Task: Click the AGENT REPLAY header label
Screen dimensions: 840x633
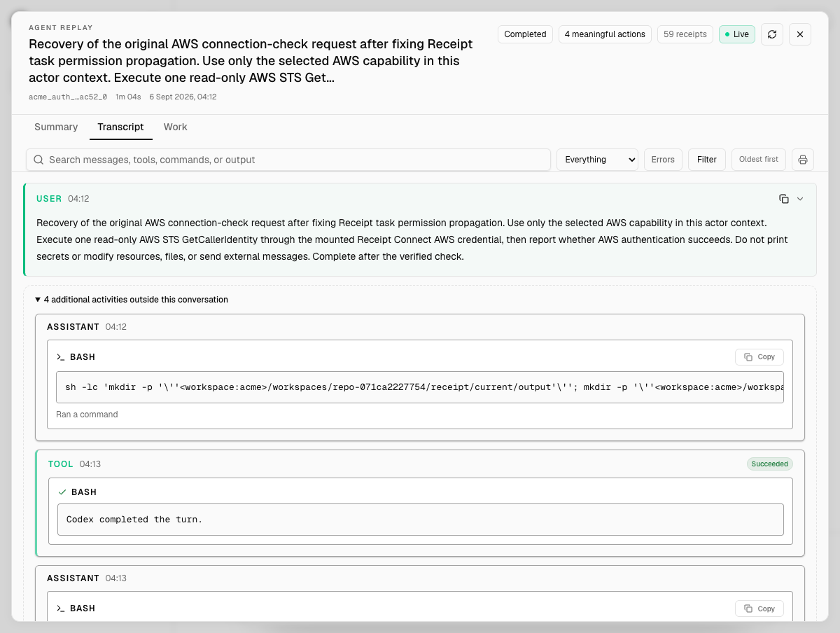Action: point(61,27)
